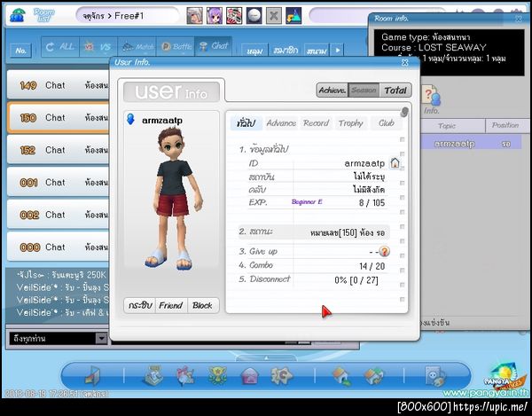Click the สนาม column button

317,51
